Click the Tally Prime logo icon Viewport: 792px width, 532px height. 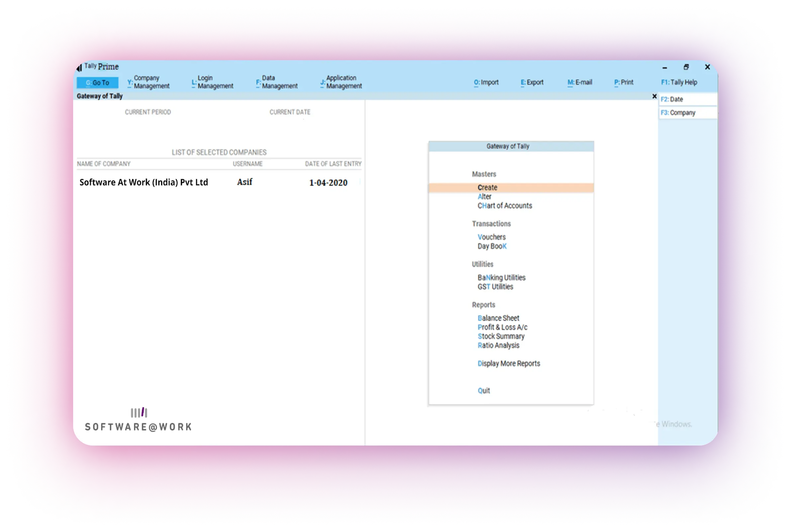click(79, 67)
